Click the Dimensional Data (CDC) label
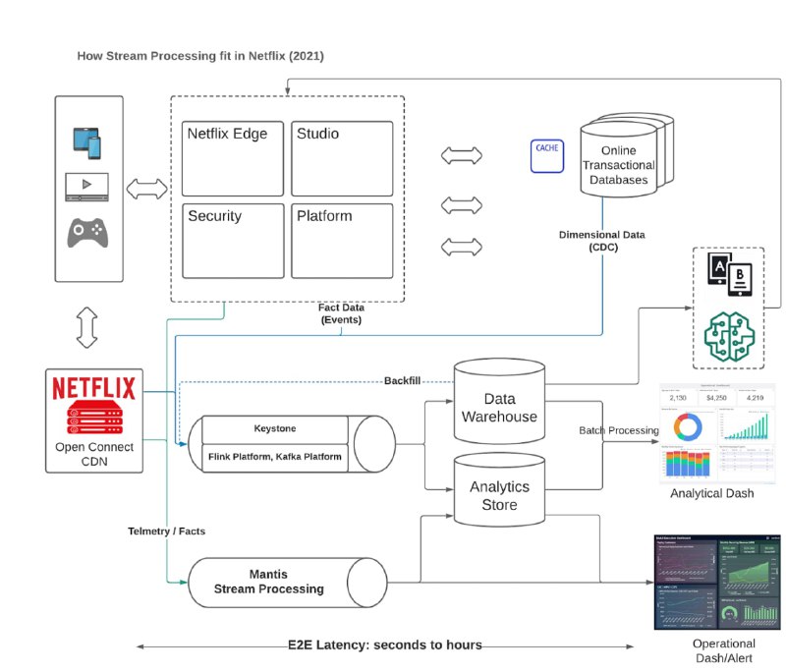786x672 pixels. pos(602,241)
